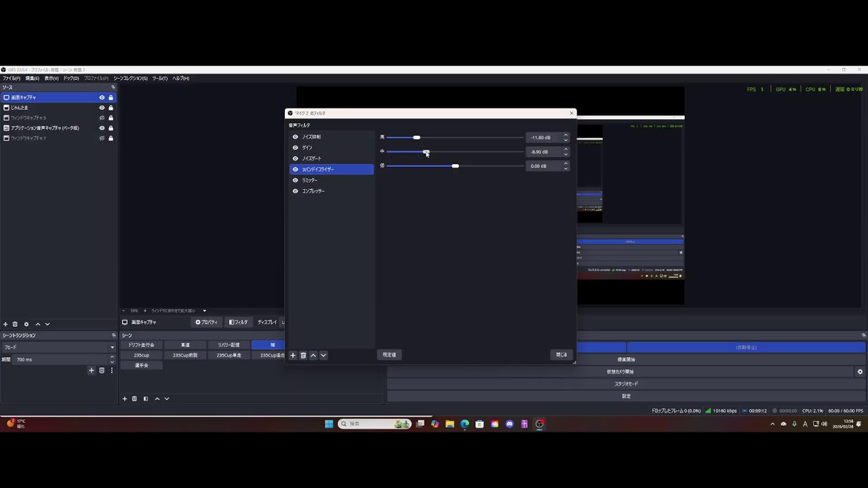
Task: Open the シーンコレクション(S) menu
Action: [x=130, y=79]
